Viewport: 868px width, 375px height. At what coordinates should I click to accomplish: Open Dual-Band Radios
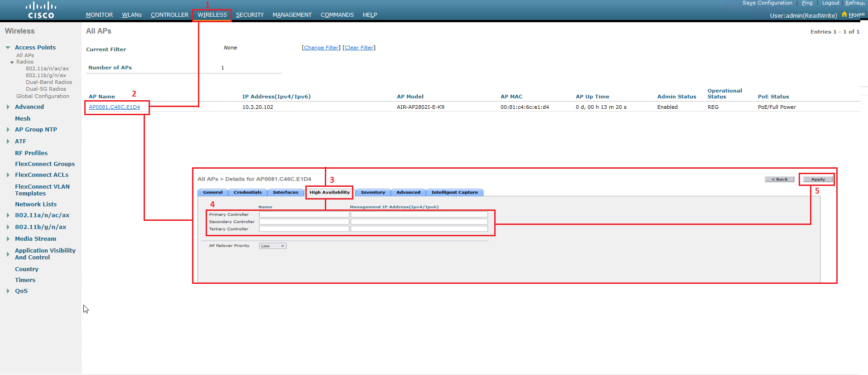(49, 82)
